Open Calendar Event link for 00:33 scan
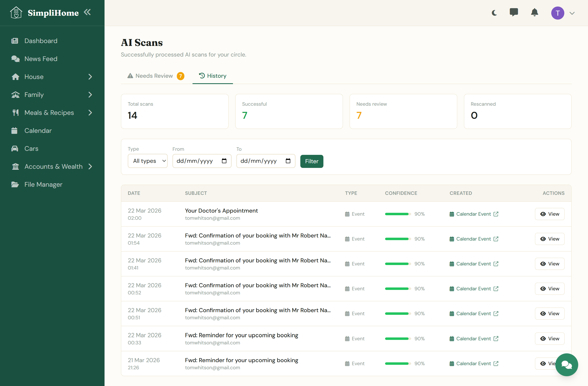The width and height of the screenshot is (588, 386). [x=474, y=339]
